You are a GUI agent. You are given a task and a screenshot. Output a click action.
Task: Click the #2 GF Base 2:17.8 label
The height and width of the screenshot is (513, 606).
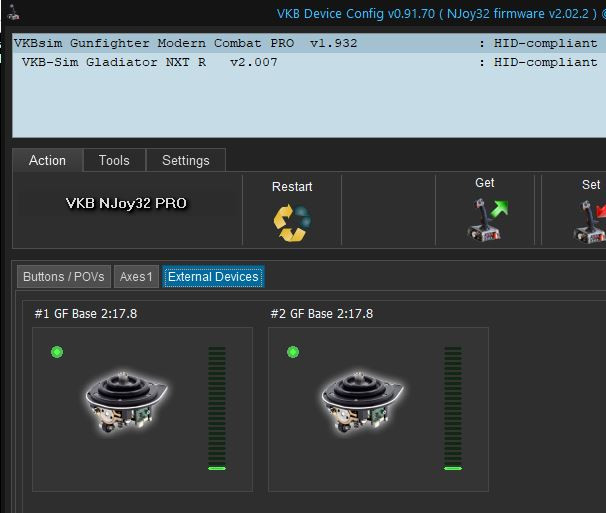tap(322, 314)
